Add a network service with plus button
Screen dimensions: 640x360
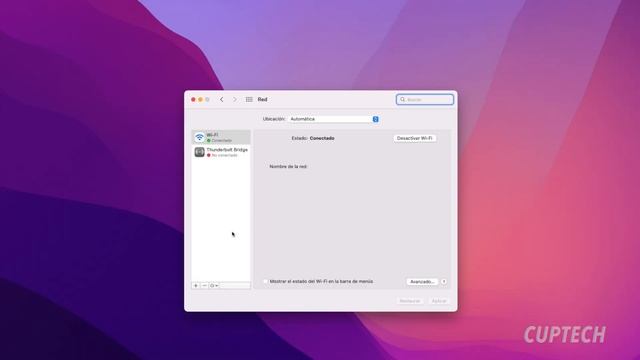click(196, 286)
